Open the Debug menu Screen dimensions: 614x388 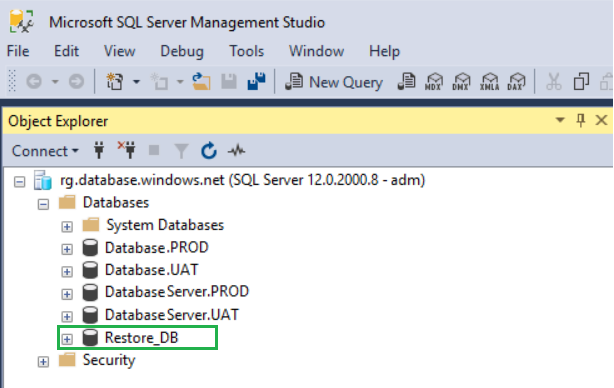[182, 51]
